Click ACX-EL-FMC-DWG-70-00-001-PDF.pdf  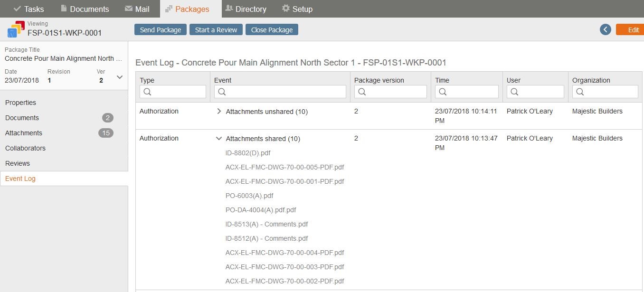tap(285, 181)
